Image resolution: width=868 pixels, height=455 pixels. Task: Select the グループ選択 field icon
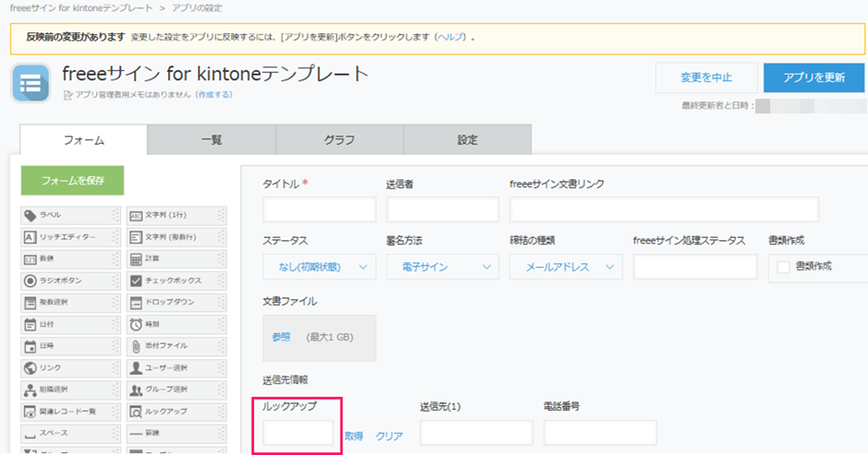pyautogui.click(x=136, y=389)
